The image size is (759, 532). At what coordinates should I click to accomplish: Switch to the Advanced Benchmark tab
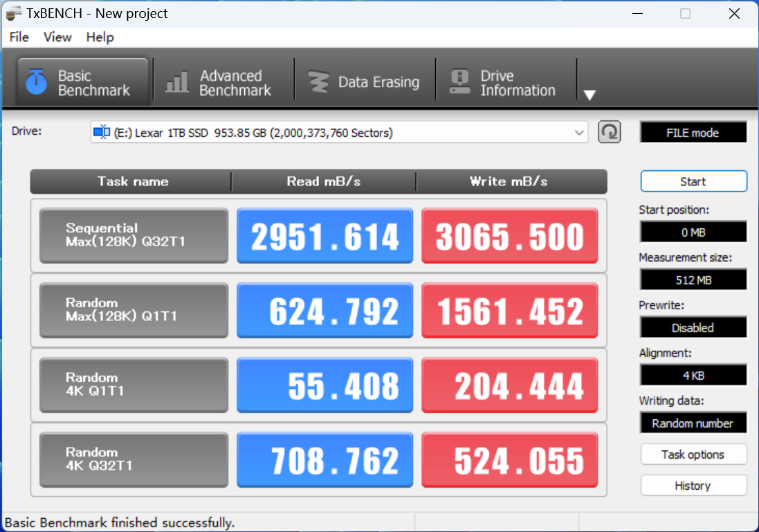[223, 82]
